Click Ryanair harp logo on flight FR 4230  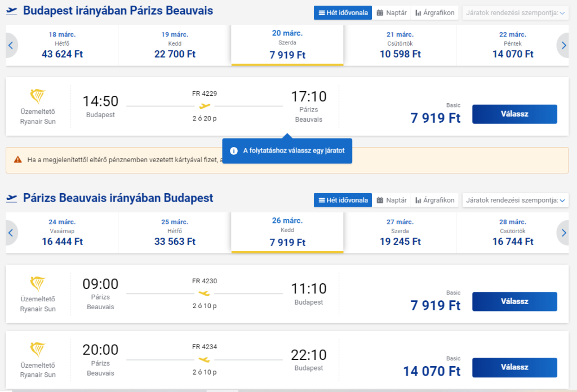[38, 284]
